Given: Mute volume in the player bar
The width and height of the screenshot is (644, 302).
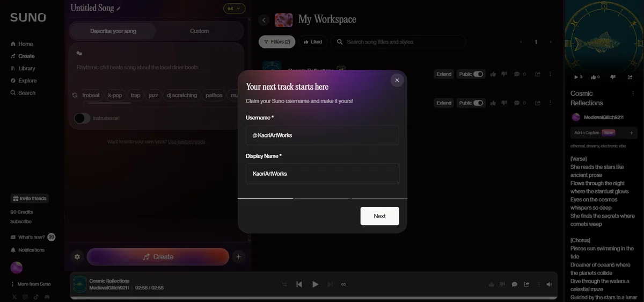Looking at the screenshot, I should pos(549,284).
